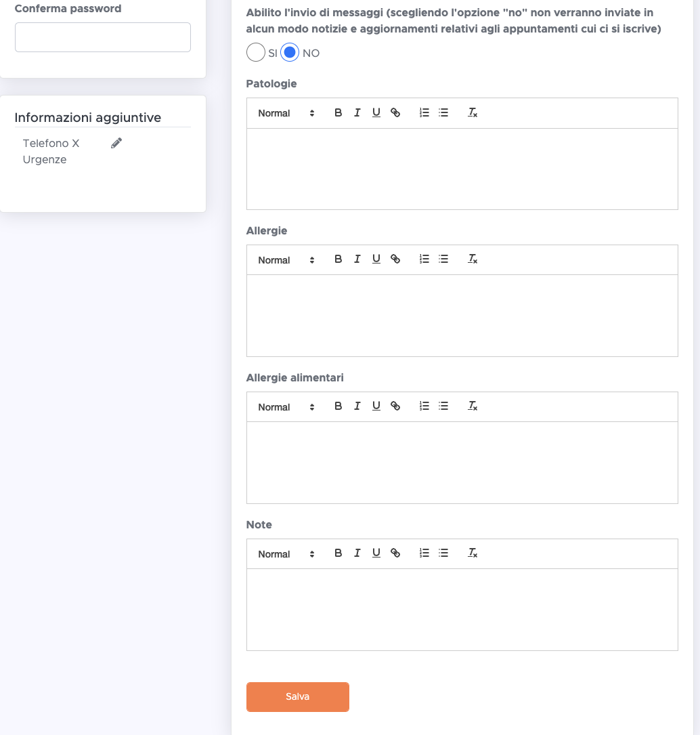700x735 pixels.
Task: Click inside the Patologie text area
Action: click(x=462, y=169)
